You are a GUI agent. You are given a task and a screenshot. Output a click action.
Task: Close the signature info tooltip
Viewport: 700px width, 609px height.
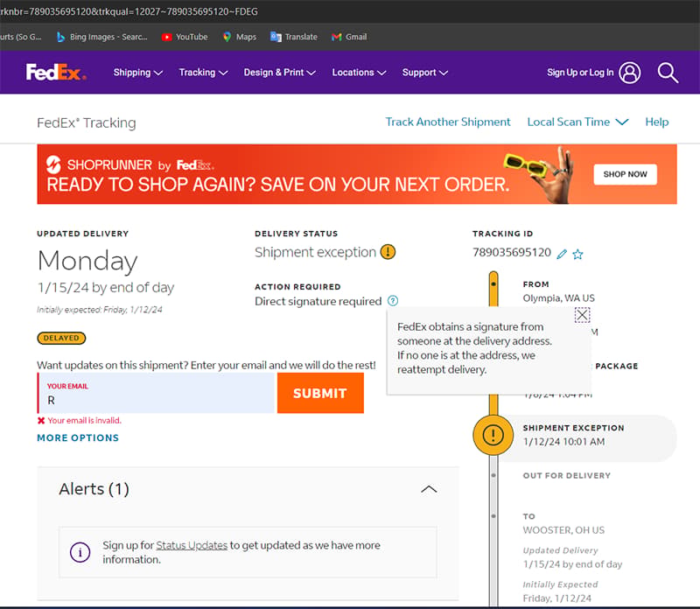click(582, 315)
